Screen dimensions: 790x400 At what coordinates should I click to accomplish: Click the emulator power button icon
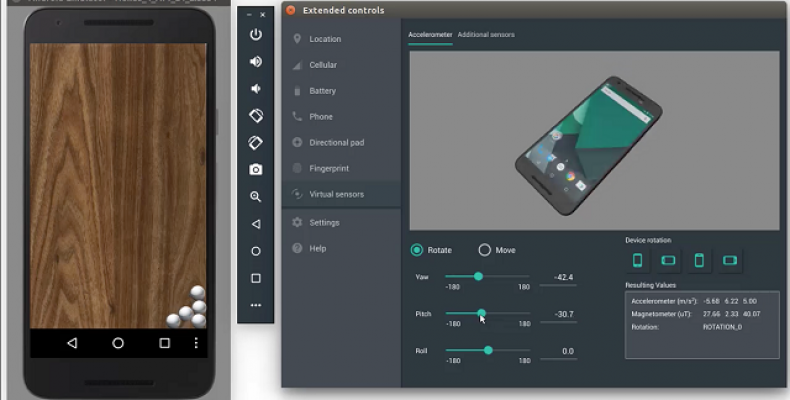coord(256,34)
